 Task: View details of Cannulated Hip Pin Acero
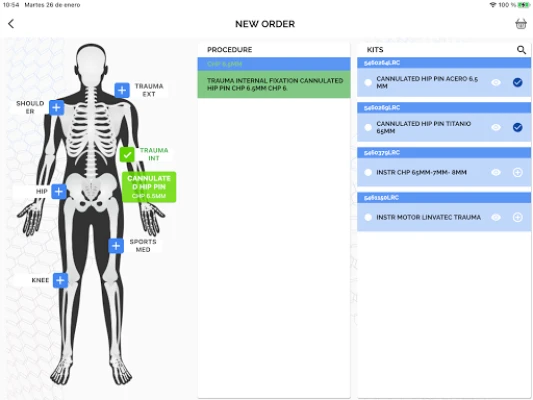pos(496,82)
